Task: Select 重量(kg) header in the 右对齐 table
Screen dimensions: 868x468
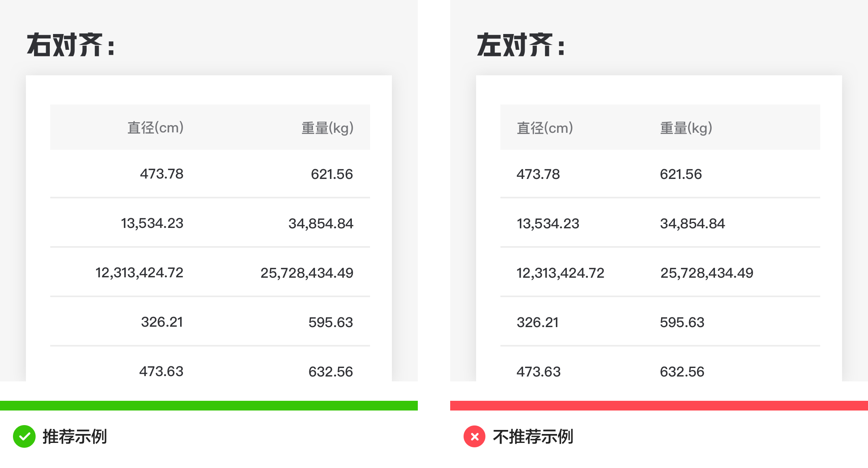Action: click(x=328, y=128)
